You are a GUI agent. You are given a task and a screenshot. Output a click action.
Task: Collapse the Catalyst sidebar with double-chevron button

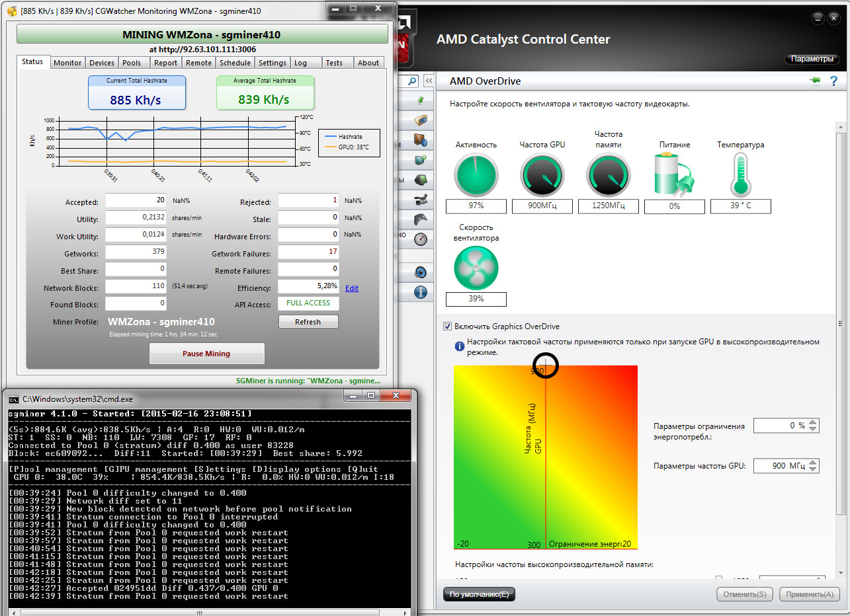point(429,81)
